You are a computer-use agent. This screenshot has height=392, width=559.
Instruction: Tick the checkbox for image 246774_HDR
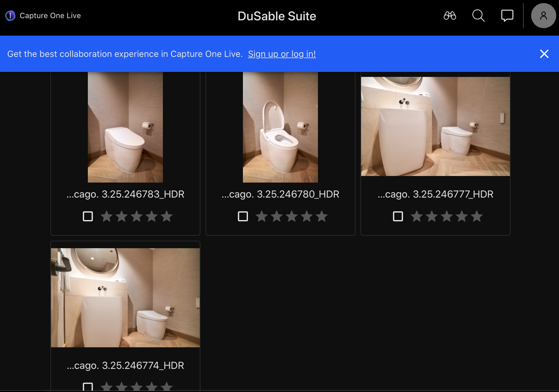(x=88, y=387)
